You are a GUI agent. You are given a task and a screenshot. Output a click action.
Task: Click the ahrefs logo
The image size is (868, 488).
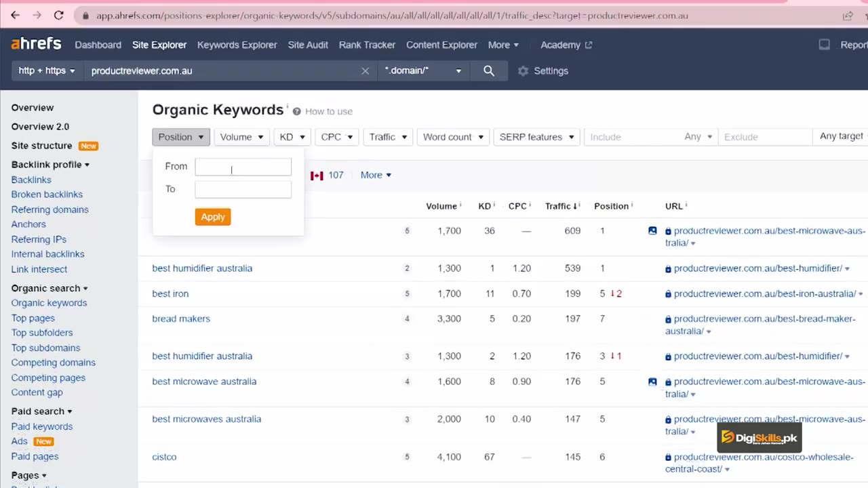click(x=36, y=44)
